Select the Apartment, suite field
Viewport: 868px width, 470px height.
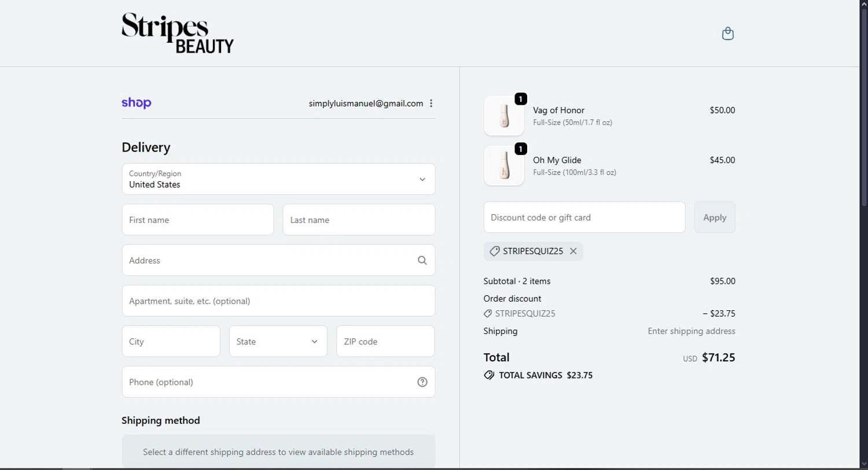pyautogui.click(x=278, y=301)
